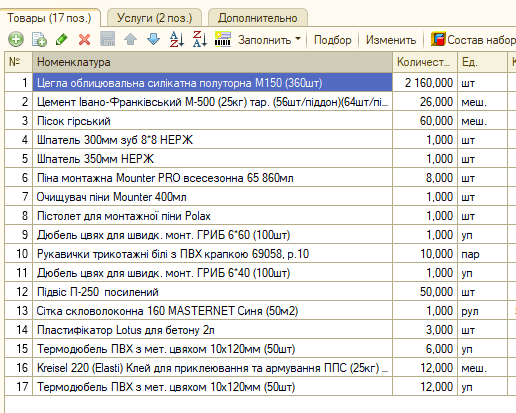Sort ascending A-Z icon

point(177,39)
